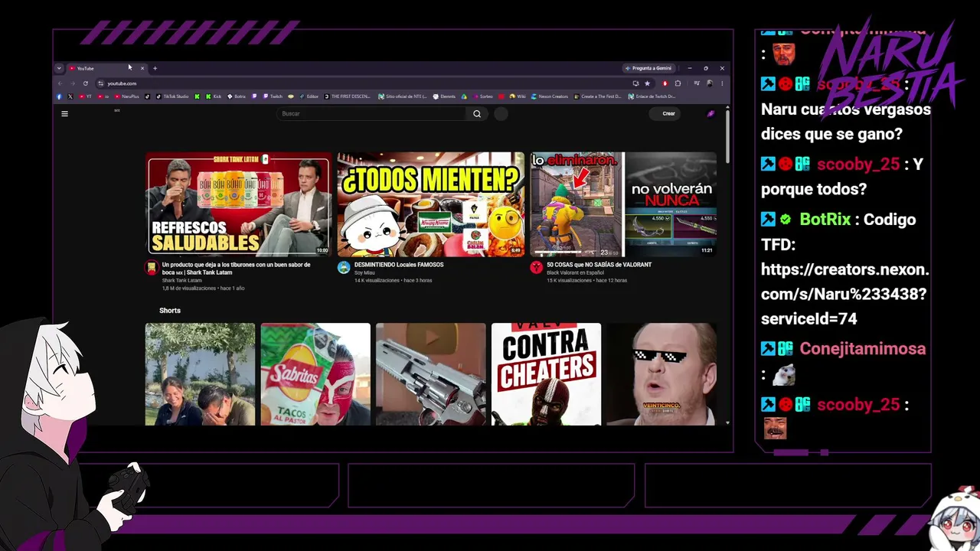The width and height of the screenshot is (980, 551).
Task: Open the Black Valorant en Español channel name
Action: pyautogui.click(x=575, y=272)
